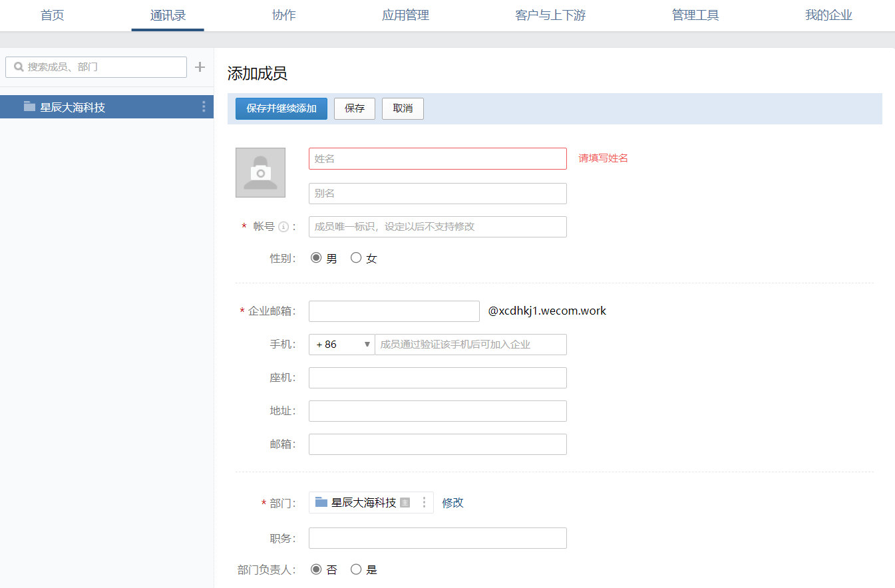Click the main-department badge after 星辰大海科技
Image resolution: width=895 pixels, height=588 pixels.
[405, 503]
